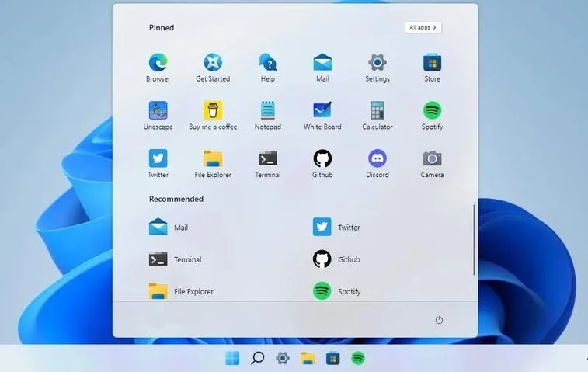Open Spotify in the Pinned grid
The image size is (588, 372).
point(432,116)
